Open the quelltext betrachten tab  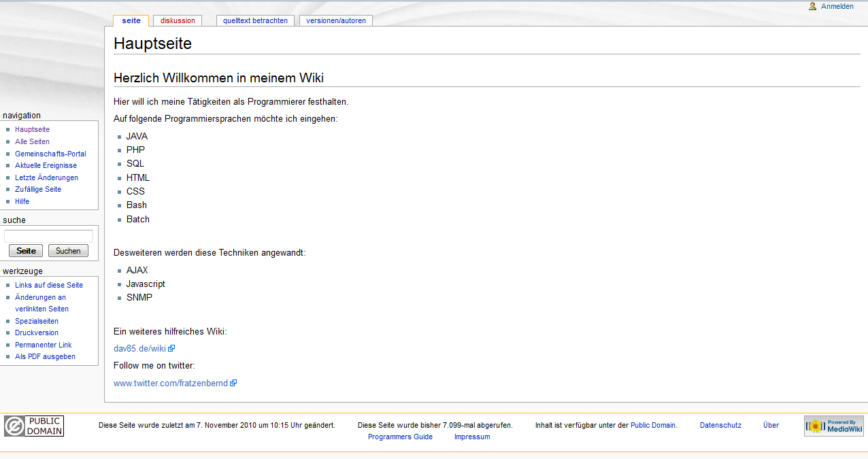[255, 20]
